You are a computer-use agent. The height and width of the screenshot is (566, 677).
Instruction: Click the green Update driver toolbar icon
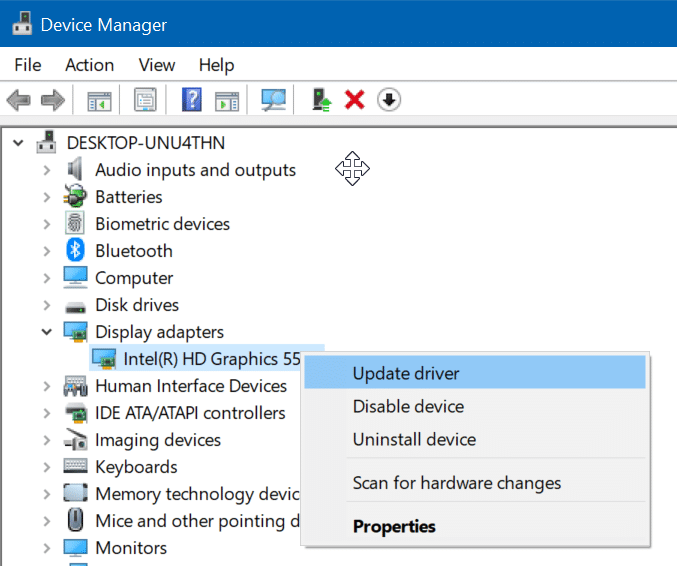pos(321,100)
